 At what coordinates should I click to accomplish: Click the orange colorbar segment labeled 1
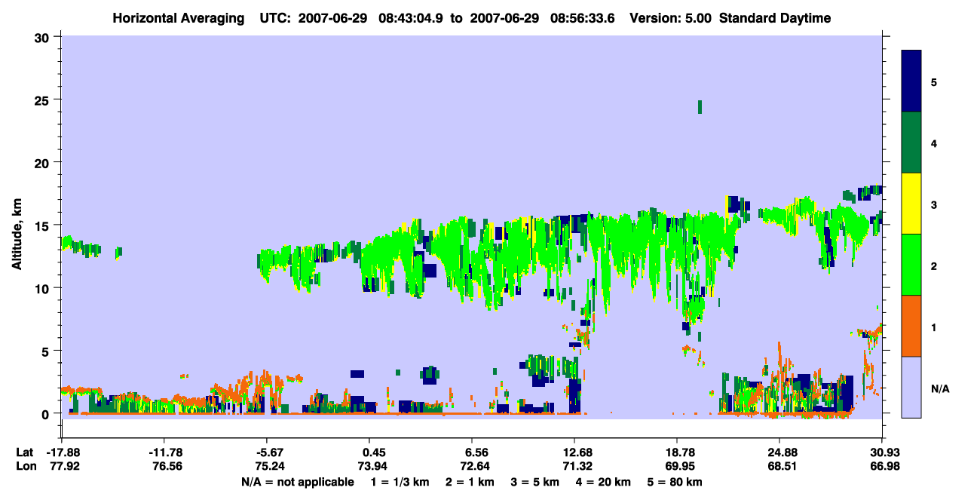click(911, 326)
